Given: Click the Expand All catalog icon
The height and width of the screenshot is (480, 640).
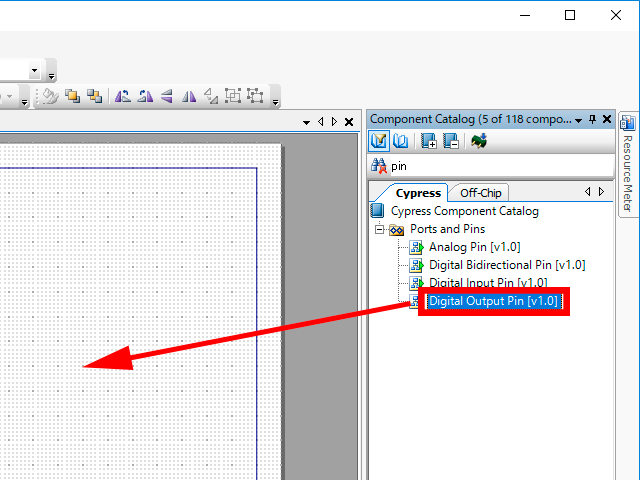Looking at the screenshot, I should [429, 141].
